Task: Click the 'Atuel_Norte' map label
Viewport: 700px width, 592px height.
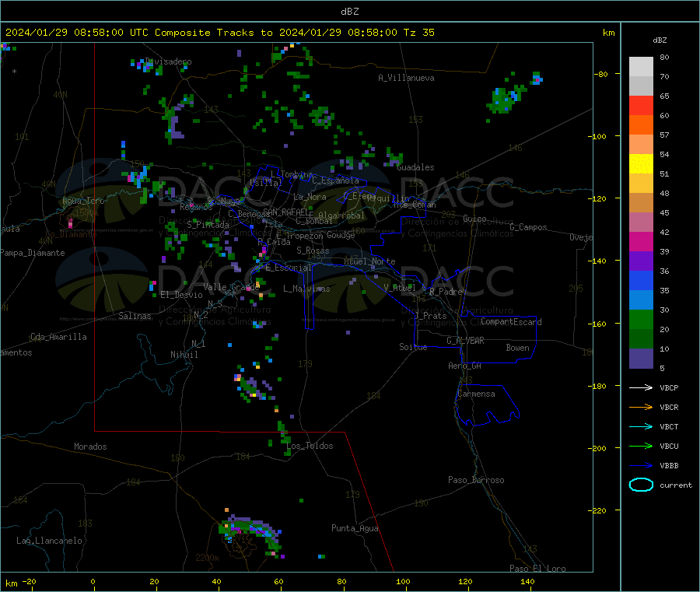Action: 369,261
